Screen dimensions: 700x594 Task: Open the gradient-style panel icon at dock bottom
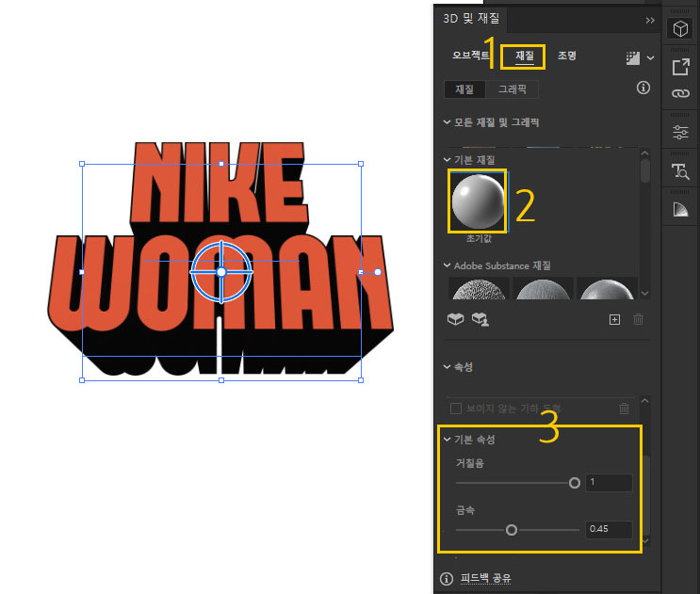click(x=680, y=209)
